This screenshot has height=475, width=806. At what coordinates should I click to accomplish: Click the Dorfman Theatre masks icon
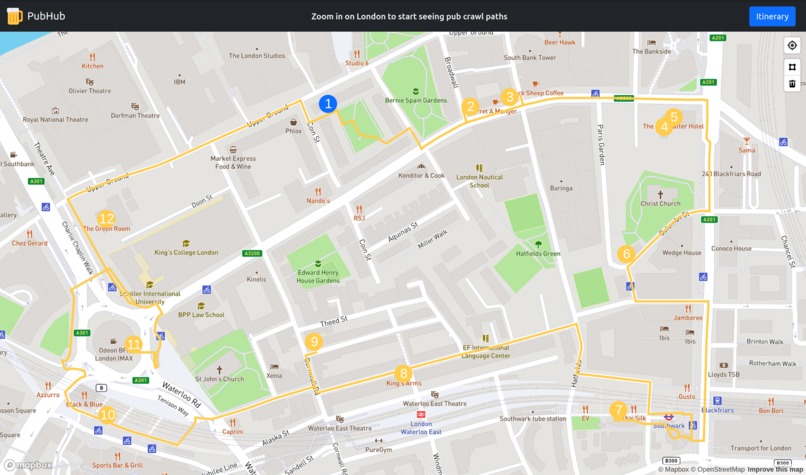point(135,106)
